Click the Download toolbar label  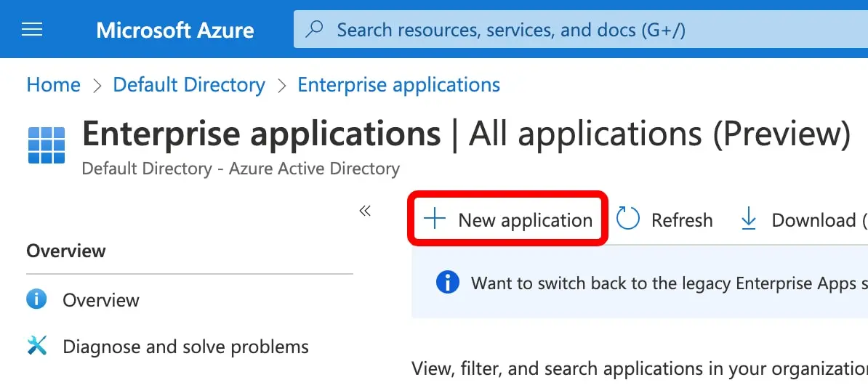[x=819, y=220]
